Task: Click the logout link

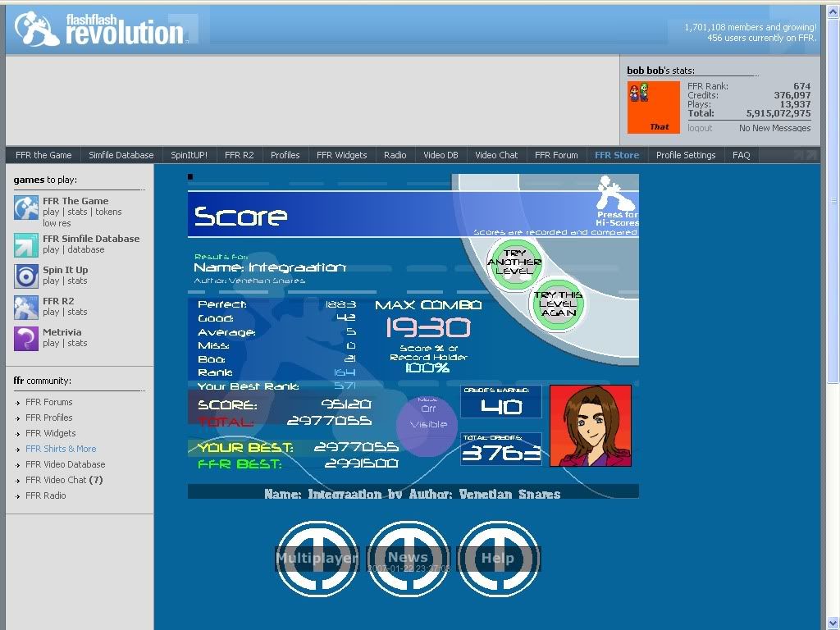Action: [700, 128]
